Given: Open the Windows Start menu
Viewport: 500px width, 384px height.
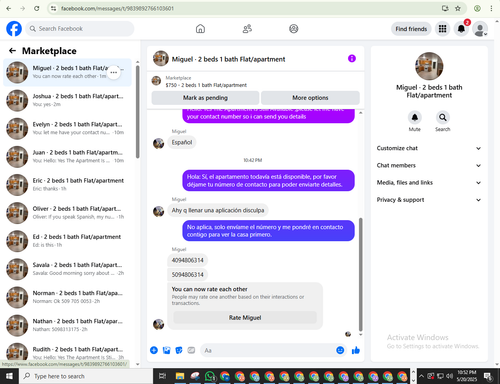Looking at the screenshot, I should (x=9, y=376).
